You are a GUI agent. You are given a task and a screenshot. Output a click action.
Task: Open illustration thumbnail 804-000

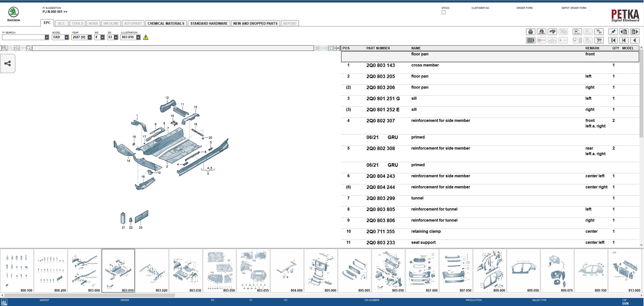pos(287,271)
